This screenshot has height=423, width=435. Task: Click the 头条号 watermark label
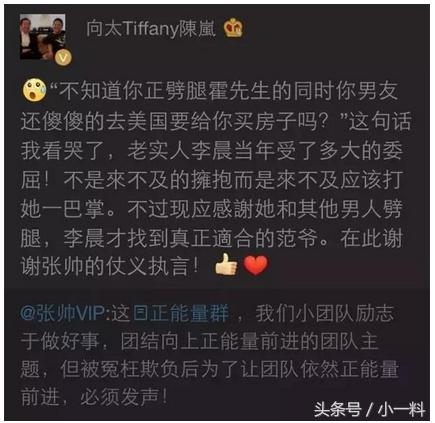pos(337,409)
